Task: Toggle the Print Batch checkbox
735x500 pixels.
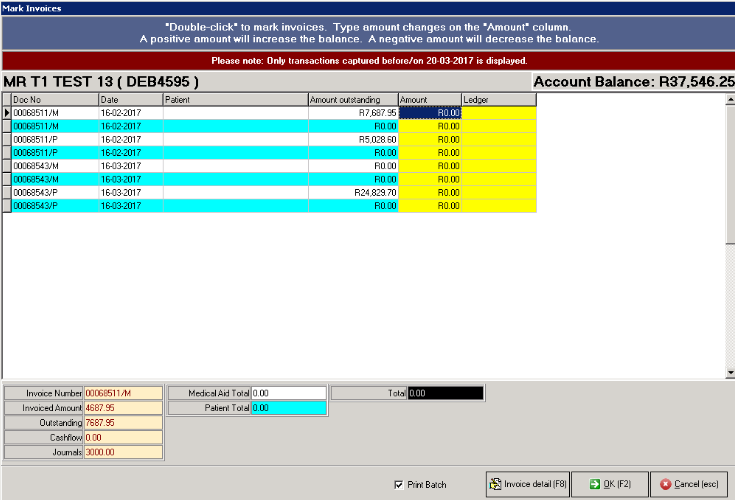Action: pyautogui.click(x=399, y=485)
